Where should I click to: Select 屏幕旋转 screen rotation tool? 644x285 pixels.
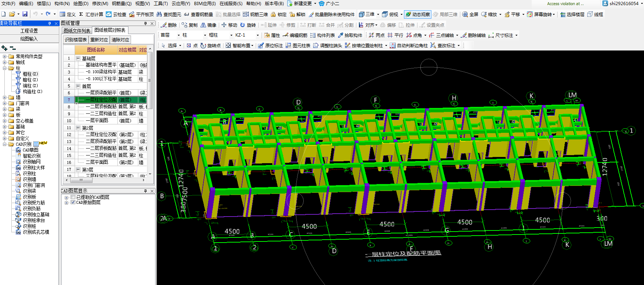(541, 14)
